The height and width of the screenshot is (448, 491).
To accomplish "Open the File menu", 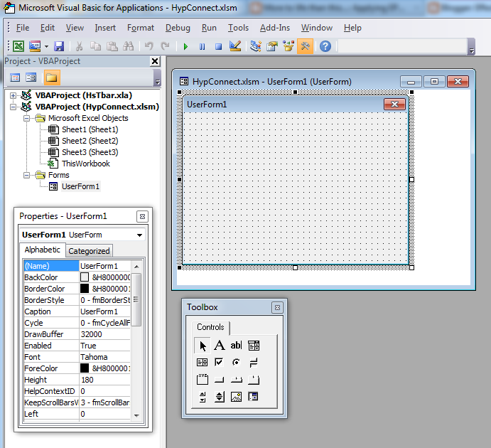I will click(x=23, y=28).
